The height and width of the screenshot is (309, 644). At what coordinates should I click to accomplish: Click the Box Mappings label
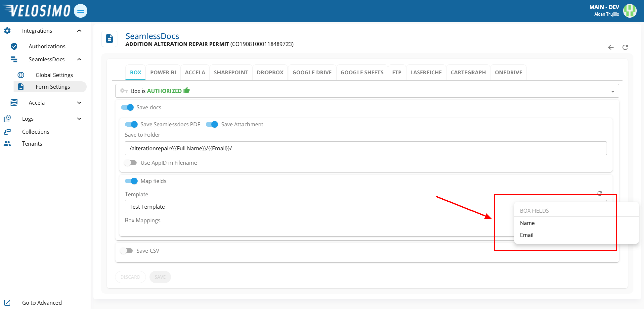coord(143,220)
